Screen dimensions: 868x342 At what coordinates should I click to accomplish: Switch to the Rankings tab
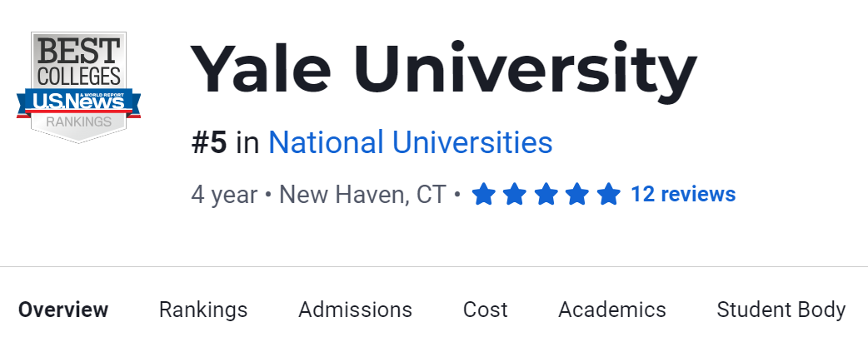coord(203,310)
